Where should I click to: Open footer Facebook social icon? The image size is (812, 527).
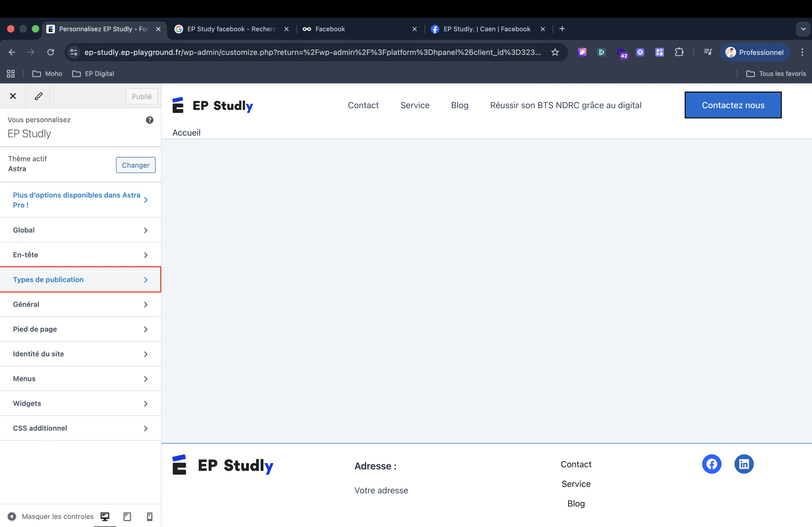711,464
